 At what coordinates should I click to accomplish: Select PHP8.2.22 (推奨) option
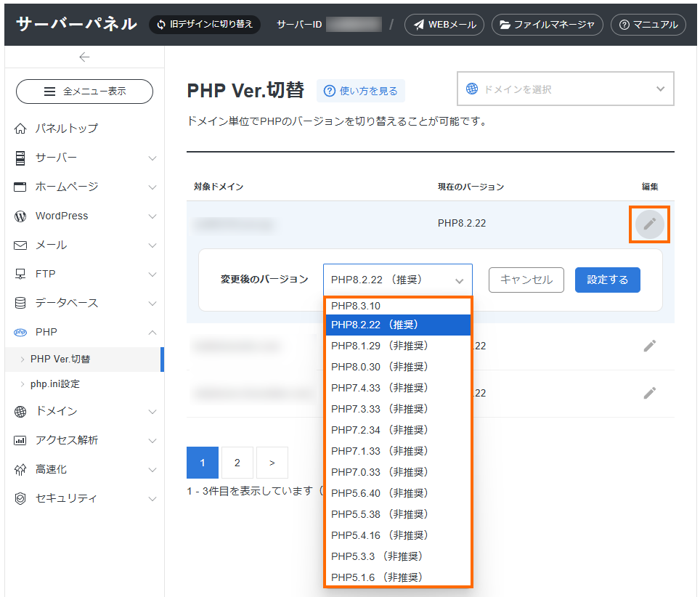[x=398, y=325]
